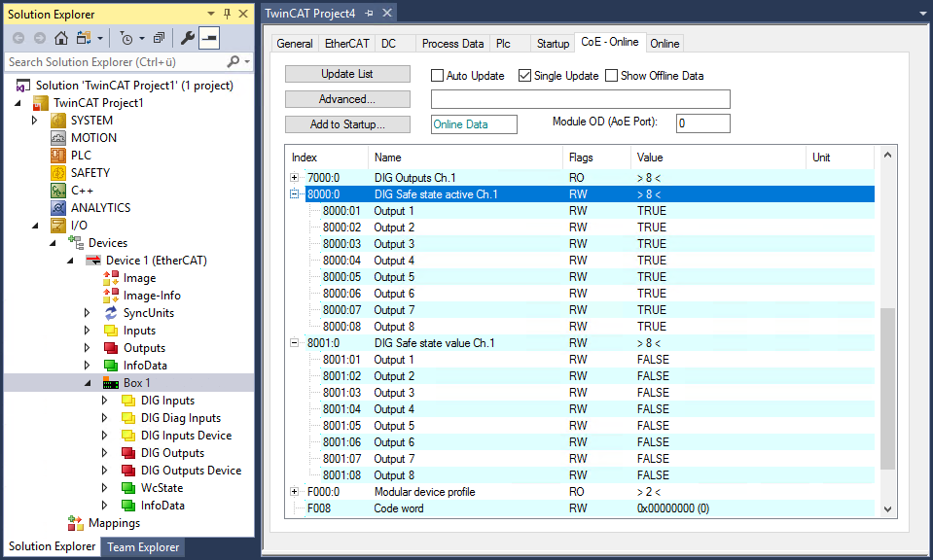The height and width of the screenshot is (560, 933).
Task: Switch to the Process Data tab
Action: (452, 44)
